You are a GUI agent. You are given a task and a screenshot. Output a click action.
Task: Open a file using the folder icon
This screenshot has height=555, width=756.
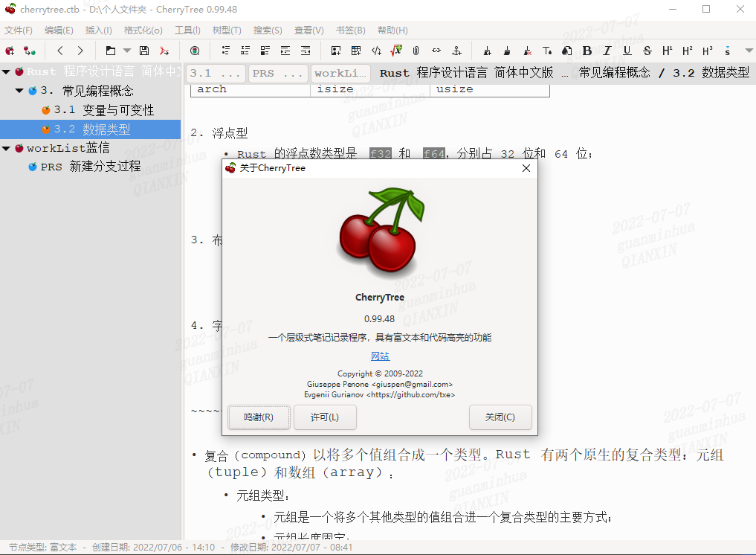click(x=111, y=51)
